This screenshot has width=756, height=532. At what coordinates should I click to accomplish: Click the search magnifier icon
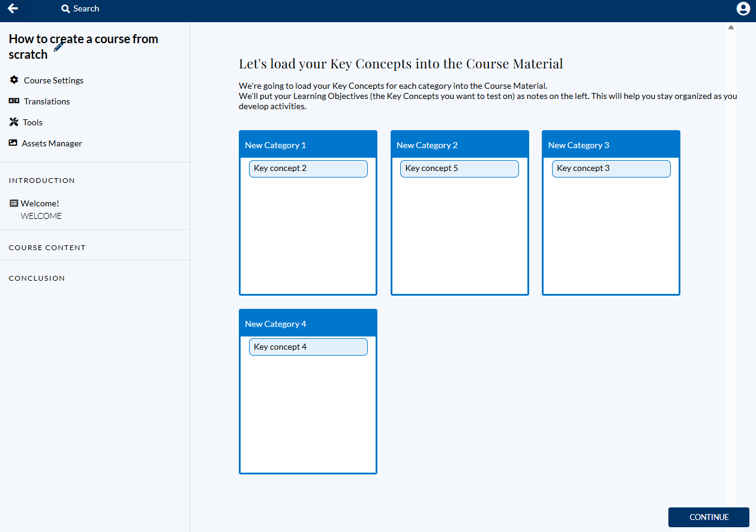tap(65, 9)
